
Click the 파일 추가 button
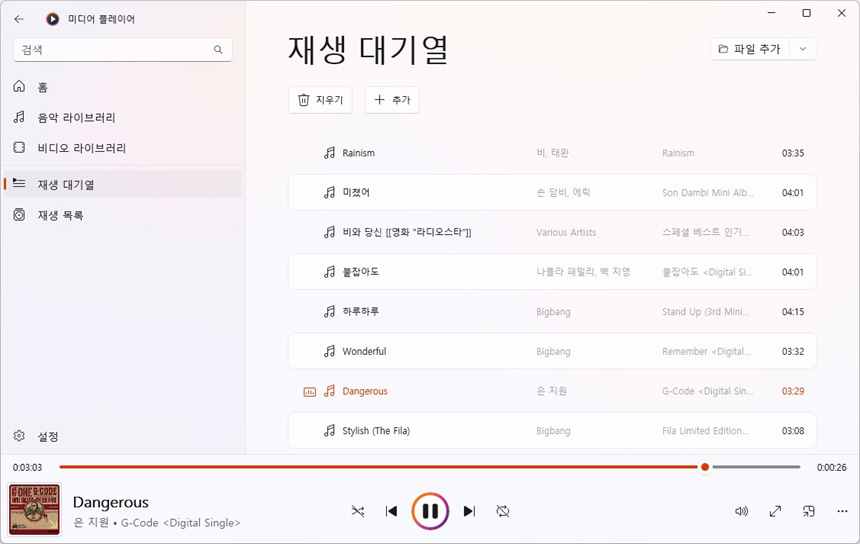tap(750, 49)
